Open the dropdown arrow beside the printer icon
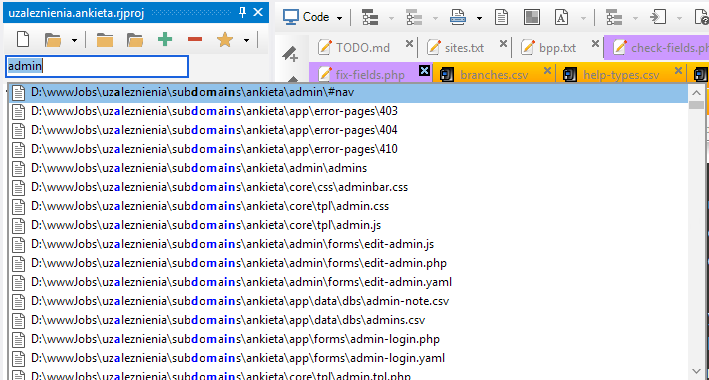 pyautogui.click(x=479, y=19)
